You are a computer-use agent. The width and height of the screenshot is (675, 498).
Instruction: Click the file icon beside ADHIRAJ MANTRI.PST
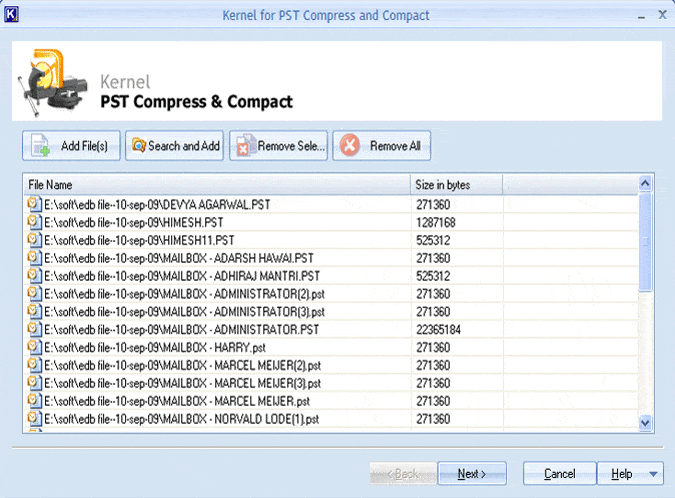tap(34, 275)
